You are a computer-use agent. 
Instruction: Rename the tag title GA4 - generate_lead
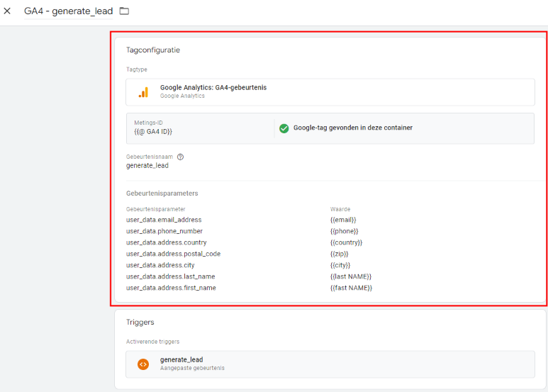point(68,11)
